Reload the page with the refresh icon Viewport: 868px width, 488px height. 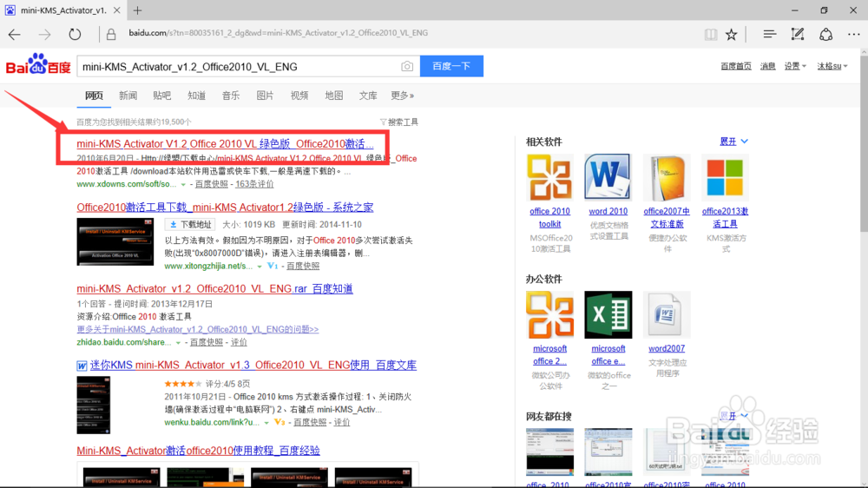75,35
